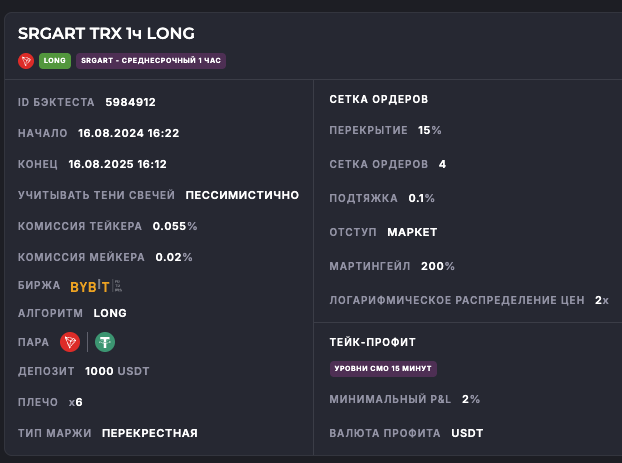Click the end date 16.08.2025 16:12
The height and width of the screenshot is (463, 622).
tap(118, 164)
